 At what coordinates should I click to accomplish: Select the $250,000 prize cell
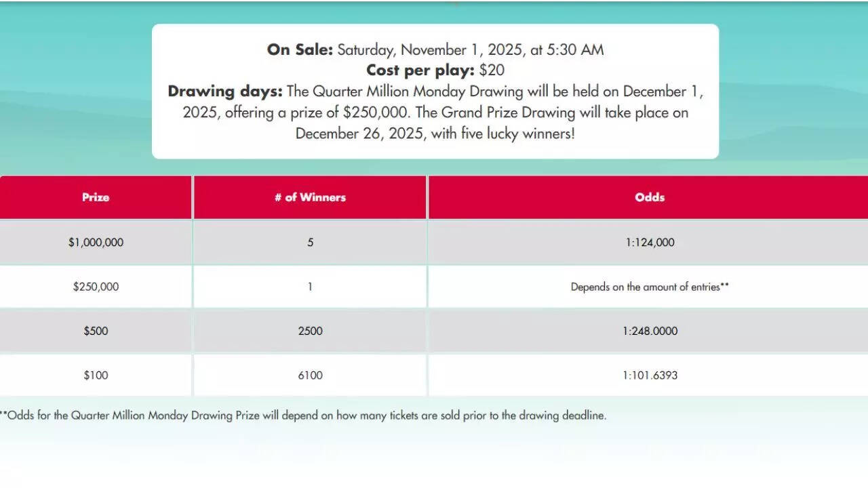[x=96, y=287]
